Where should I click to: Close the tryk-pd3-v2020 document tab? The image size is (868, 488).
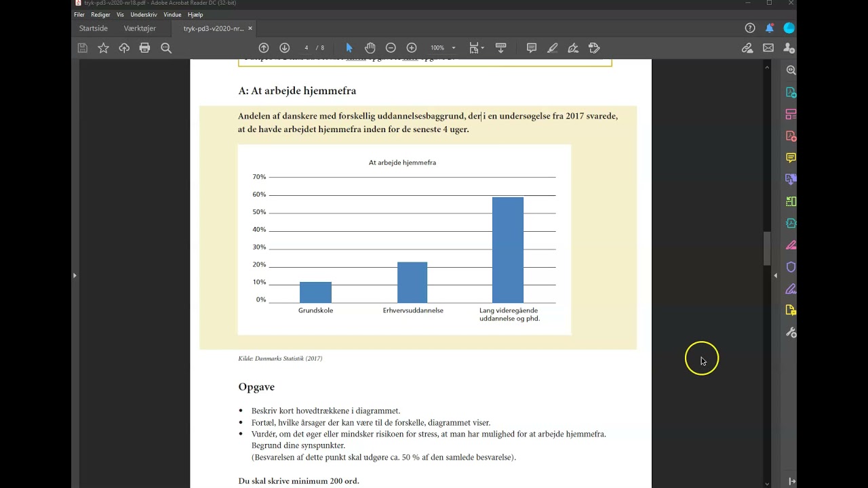point(250,28)
